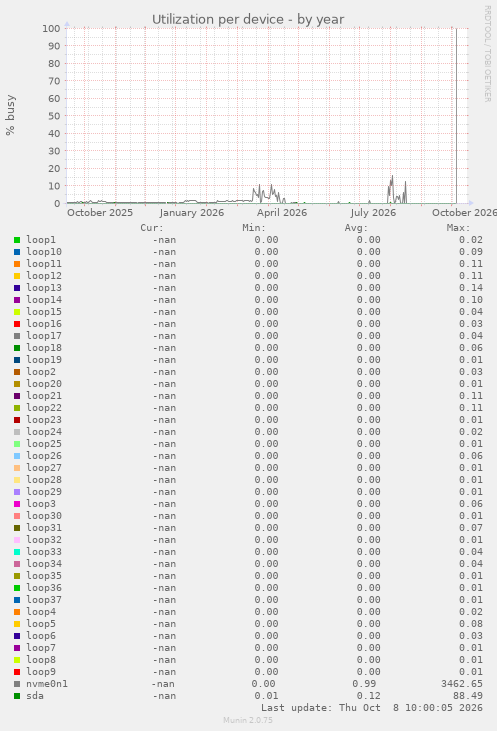Click the loop7 purple color swatch
The height and width of the screenshot is (731, 497).
17,648
